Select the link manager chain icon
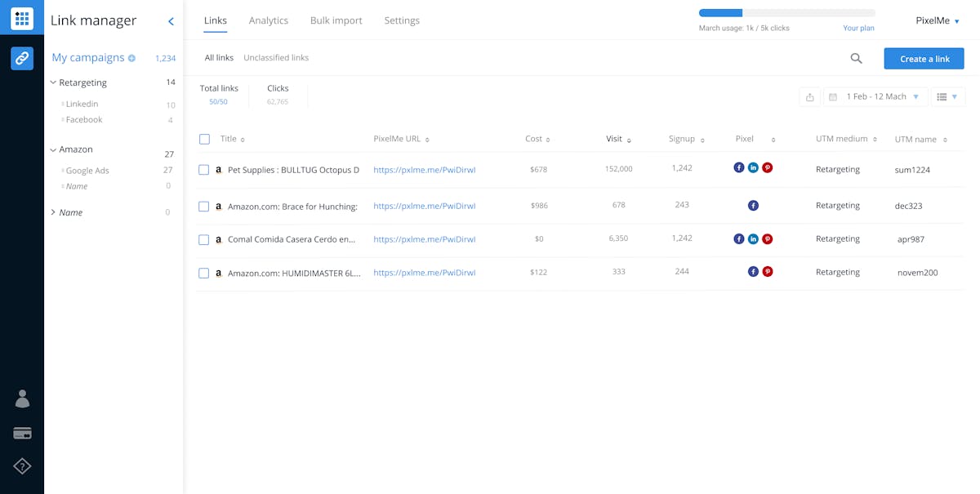The image size is (980, 494). click(x=22, y=58)
